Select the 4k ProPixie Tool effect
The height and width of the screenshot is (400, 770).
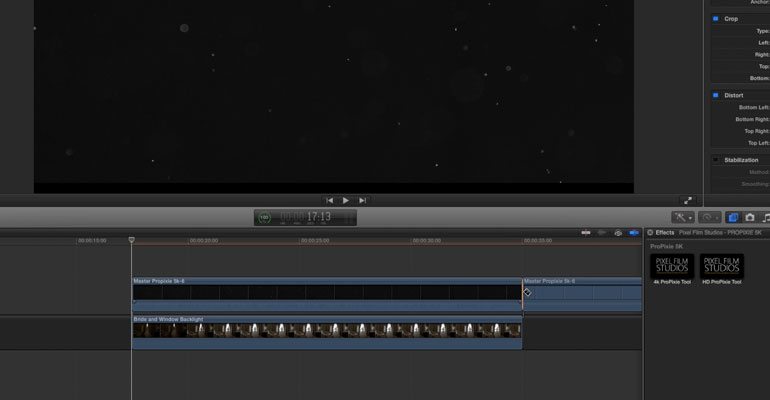click(672, 269)
